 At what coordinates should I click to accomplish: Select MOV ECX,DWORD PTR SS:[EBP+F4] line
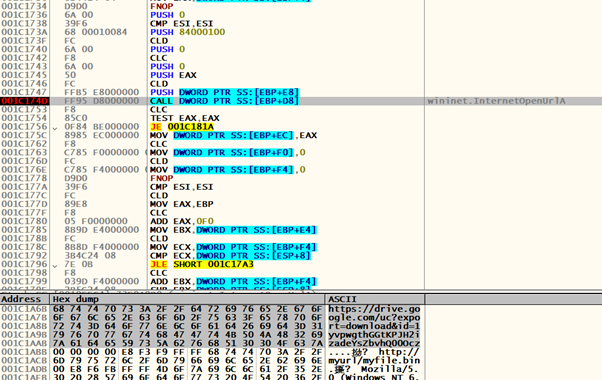point(233,247)
